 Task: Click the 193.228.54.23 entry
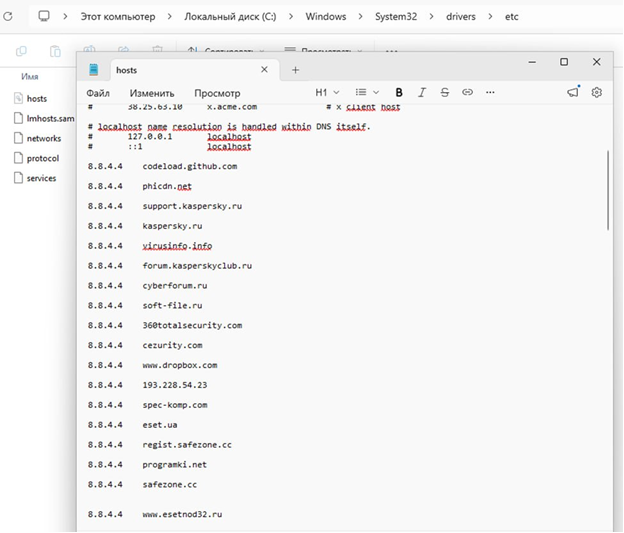pos(175,385)
